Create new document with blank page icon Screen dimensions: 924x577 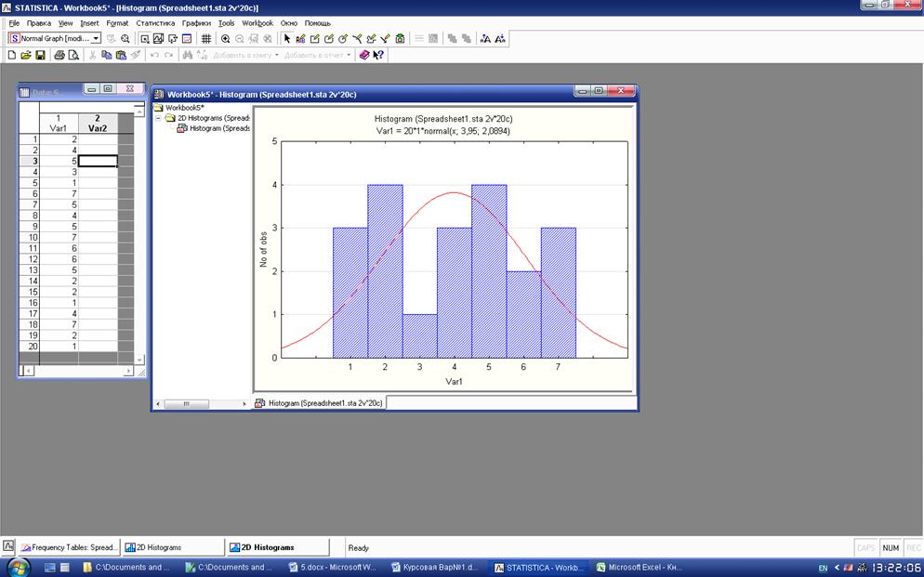12,55
